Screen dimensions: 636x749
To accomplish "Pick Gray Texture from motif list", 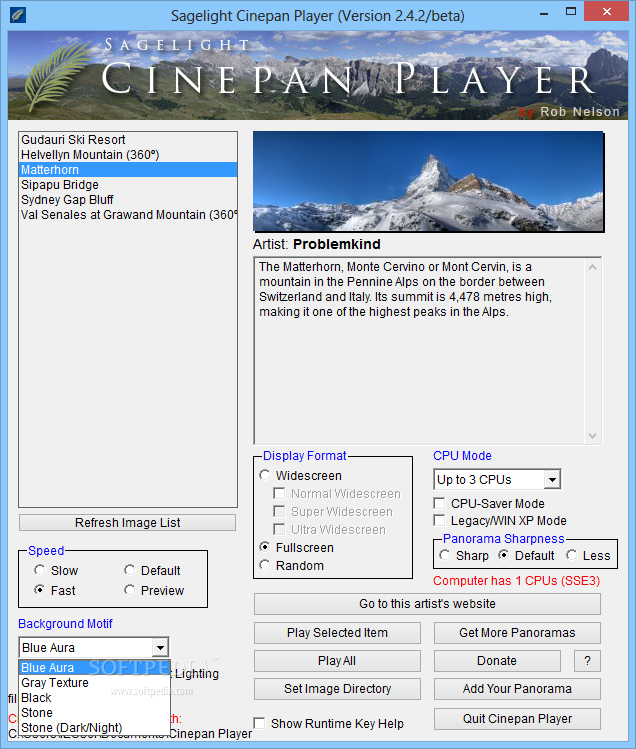I will pos(95,683).
